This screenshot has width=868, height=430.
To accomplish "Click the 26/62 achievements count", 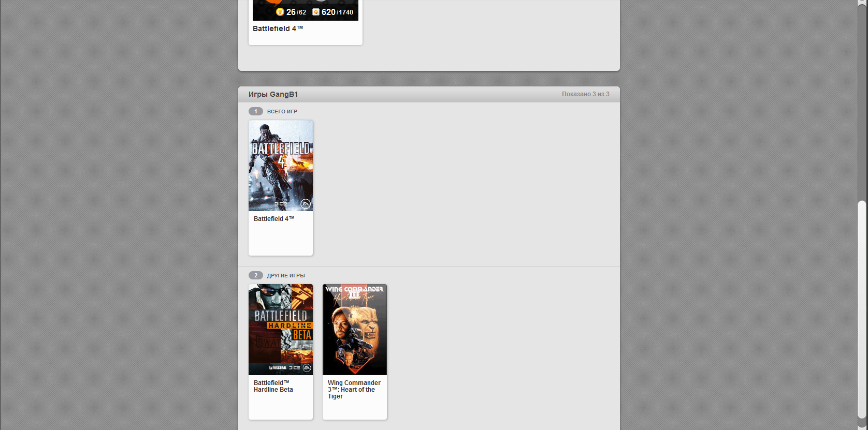I will point(296,12).
